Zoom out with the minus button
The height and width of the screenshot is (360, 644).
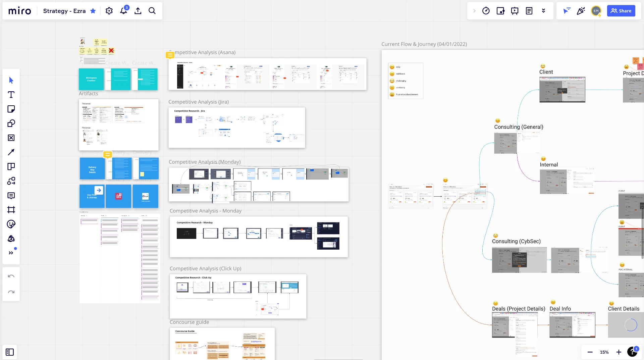click(590, 352)
